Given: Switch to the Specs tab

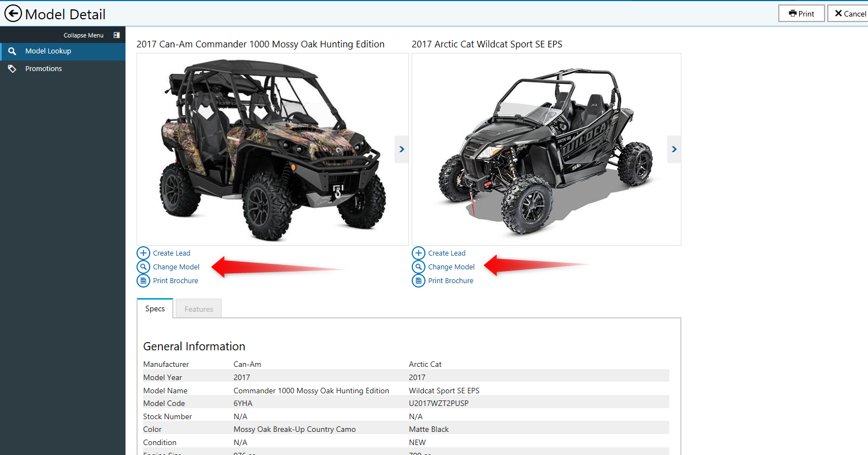Looking at the screenshot, I should pyautogui.click(x=155, y=308).
